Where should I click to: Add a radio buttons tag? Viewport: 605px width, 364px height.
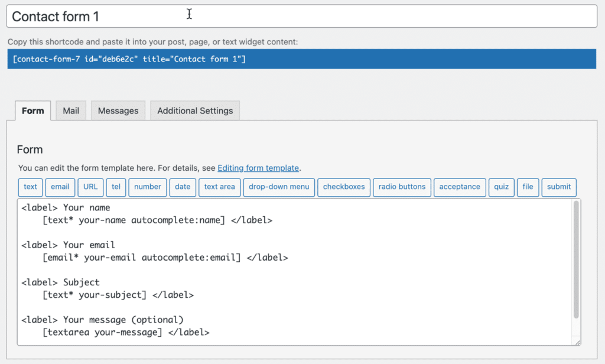coord(402,187)
